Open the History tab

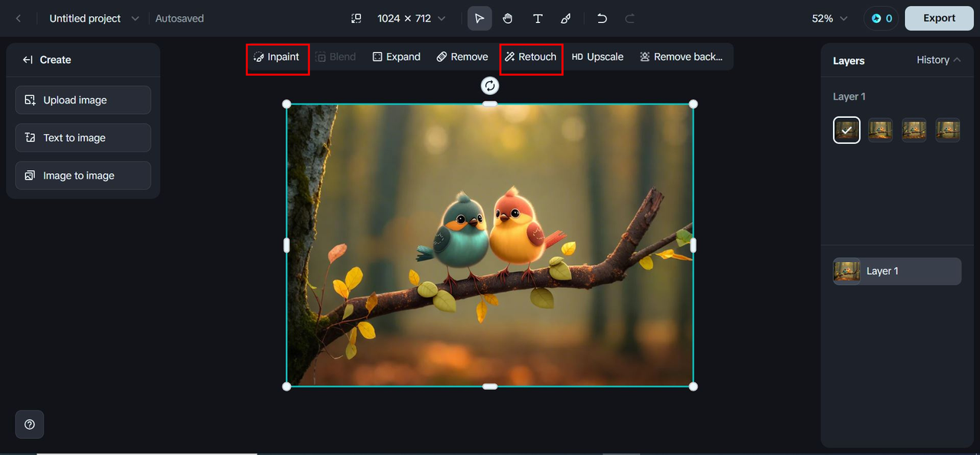point(933,60)
